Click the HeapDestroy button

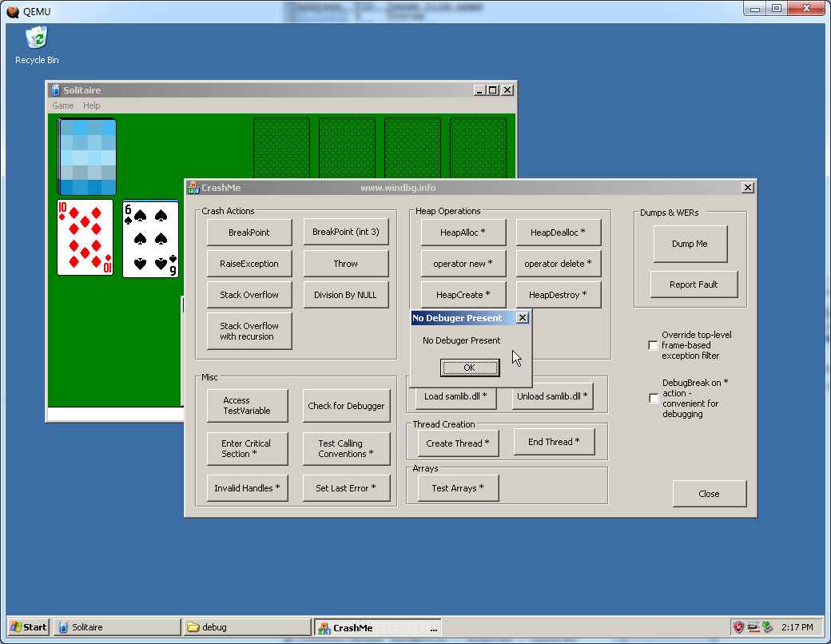(559, 295)
